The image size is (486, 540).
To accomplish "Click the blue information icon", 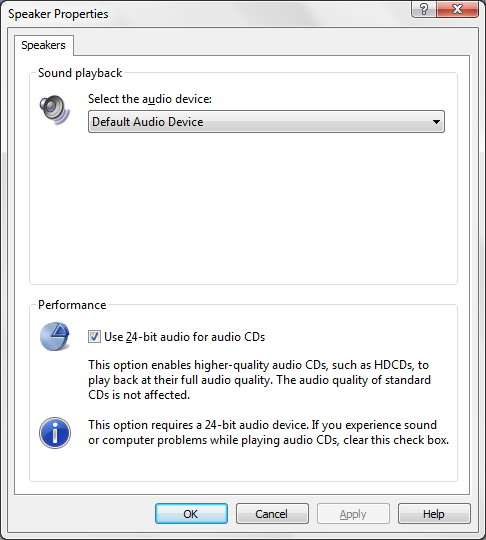I will click(55, 433).
